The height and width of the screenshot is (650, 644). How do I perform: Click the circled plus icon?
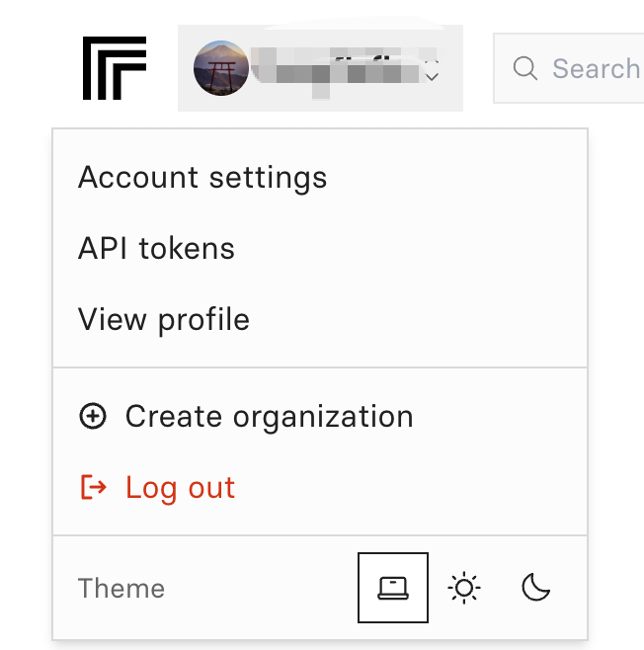[92, 417]
